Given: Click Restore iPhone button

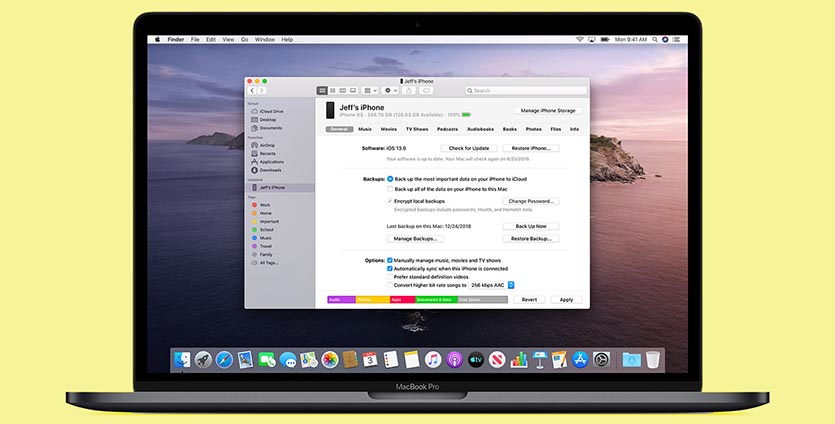Looking at the screenshot, I should (x=531, y=148).
